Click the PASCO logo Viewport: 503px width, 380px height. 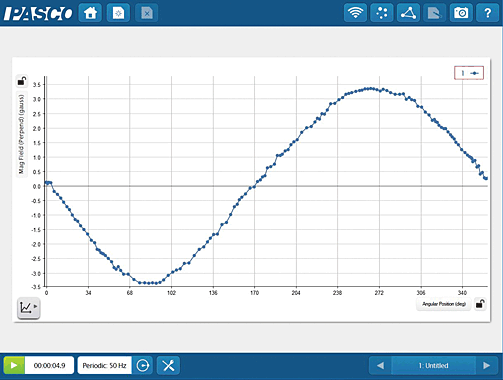tap(38, 13)
